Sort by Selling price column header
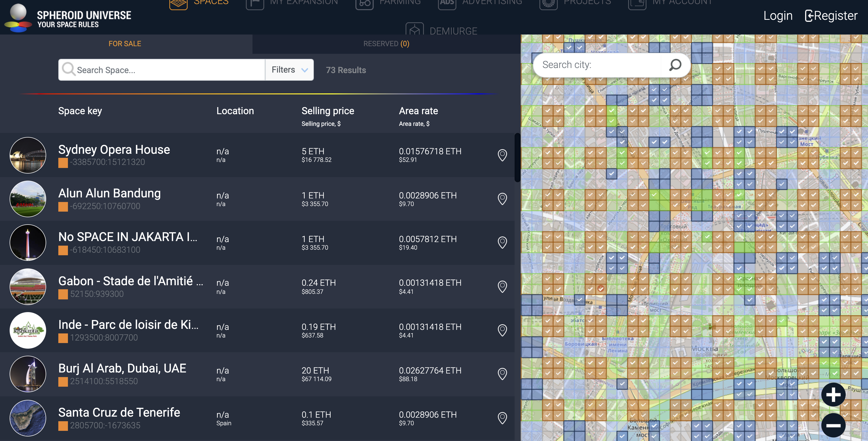868x441 pixels. [328, 111]
